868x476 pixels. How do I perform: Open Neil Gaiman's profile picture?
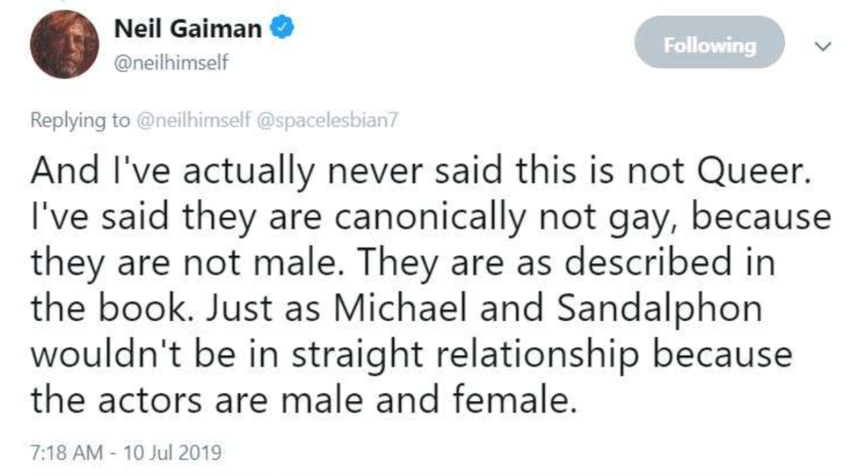[64, 45]
